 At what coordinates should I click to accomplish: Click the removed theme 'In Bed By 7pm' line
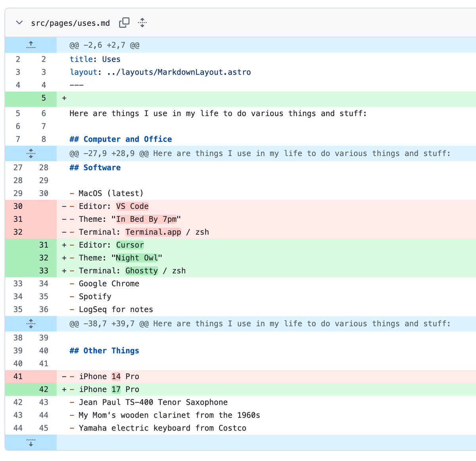pyautogui.click(x=266, y=219)
